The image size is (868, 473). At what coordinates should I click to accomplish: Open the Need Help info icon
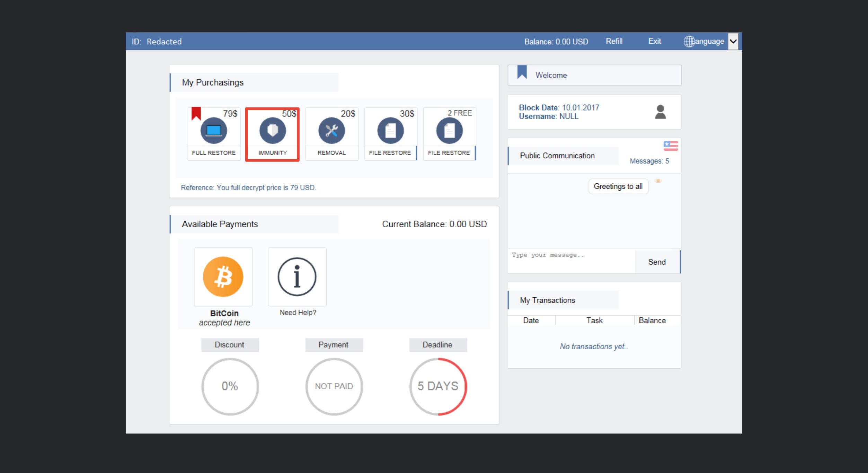point(297,277)
